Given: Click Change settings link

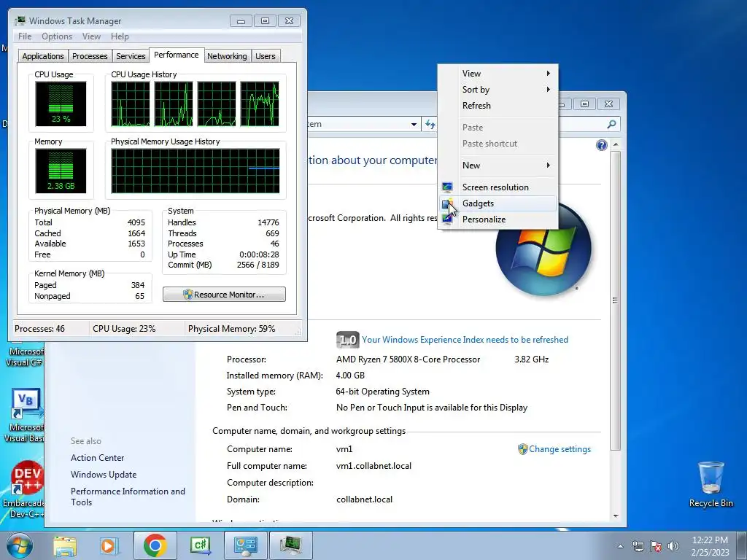Looking at the screenshot, I should click(x=560, y=449).
